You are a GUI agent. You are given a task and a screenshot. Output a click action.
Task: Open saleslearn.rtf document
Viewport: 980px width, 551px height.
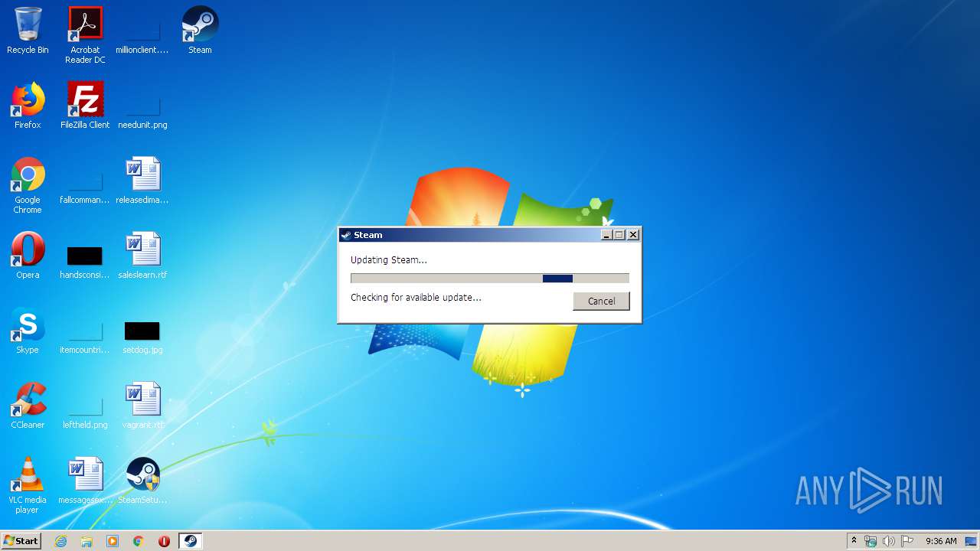tap(142, 256)
